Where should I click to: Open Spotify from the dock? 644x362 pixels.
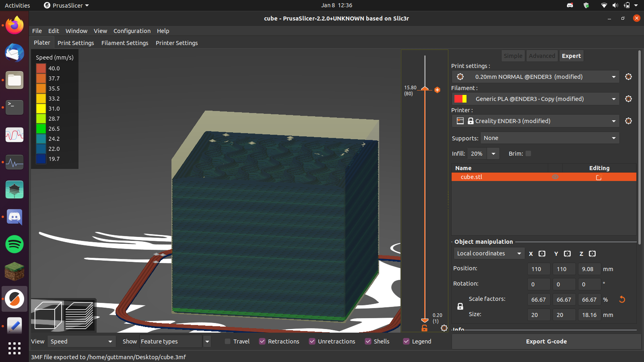click(14, 244)
